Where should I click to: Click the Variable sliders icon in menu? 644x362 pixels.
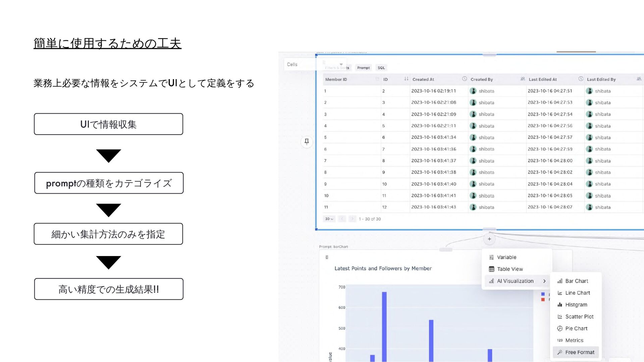pos(491,257)
